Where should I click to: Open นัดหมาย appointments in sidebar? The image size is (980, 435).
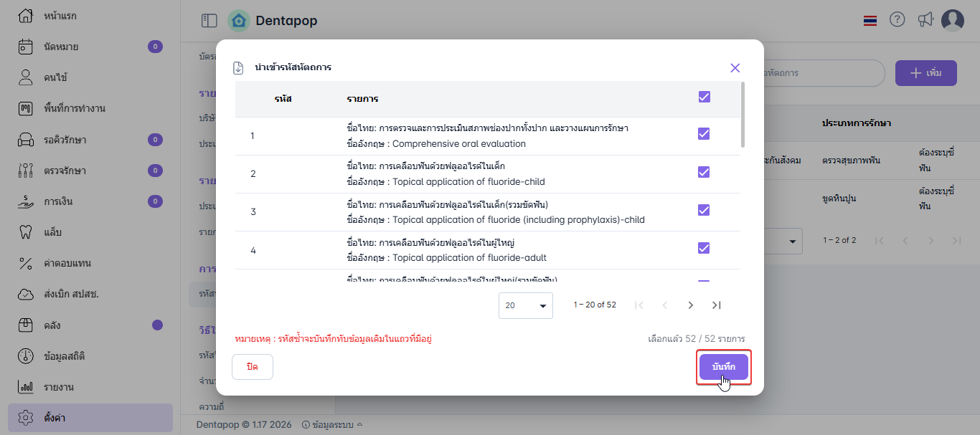tap(61, 47)
